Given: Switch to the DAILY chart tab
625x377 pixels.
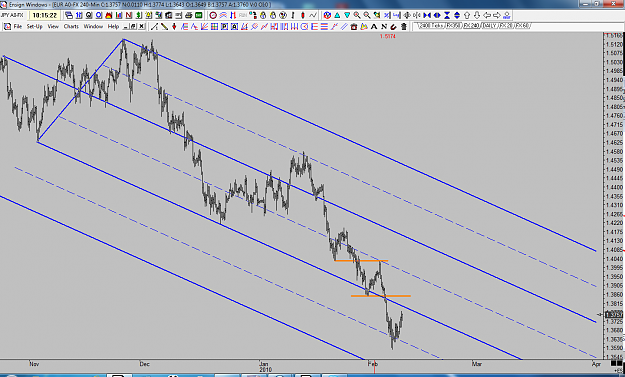Looking at the screenshot, I should (489, 26).
